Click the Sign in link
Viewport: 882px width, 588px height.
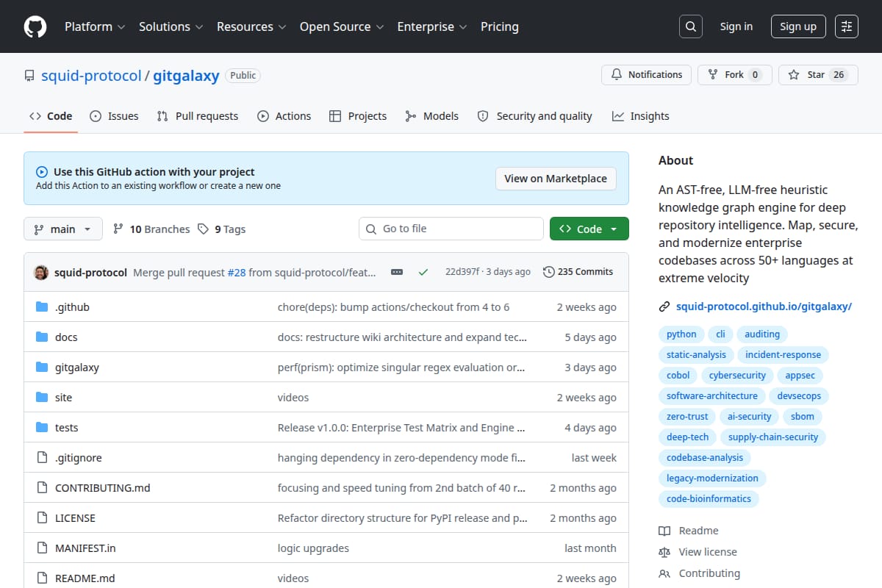coord(736,26)
